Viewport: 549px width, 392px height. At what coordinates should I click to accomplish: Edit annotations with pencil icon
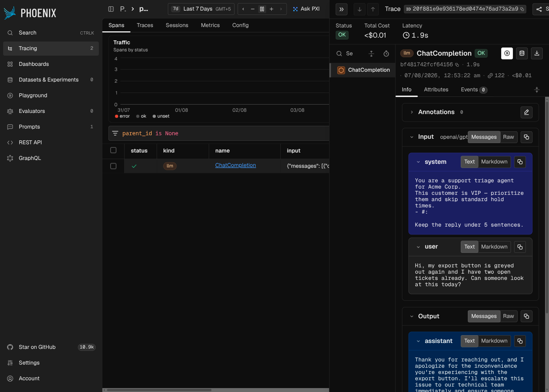tap(527, 112)
